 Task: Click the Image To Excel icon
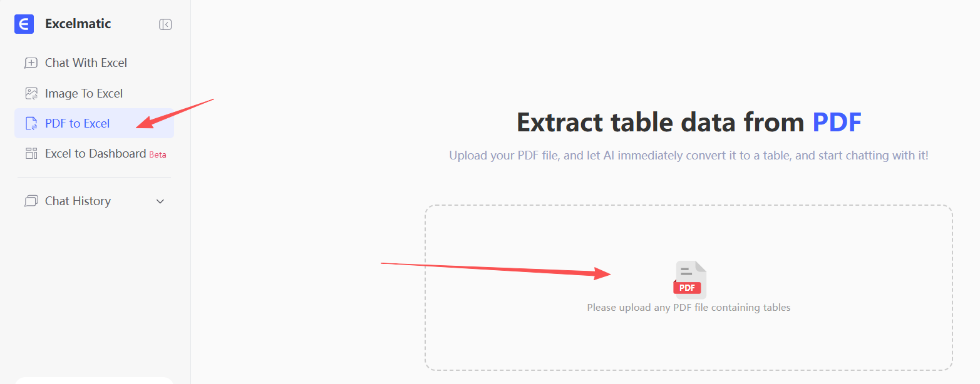(31, 94)
